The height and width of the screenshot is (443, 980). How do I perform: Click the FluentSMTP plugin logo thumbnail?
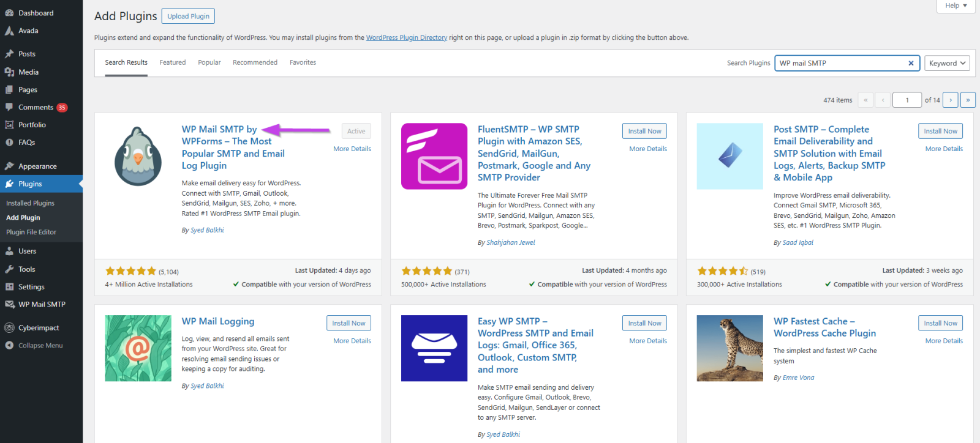point(434,156)
